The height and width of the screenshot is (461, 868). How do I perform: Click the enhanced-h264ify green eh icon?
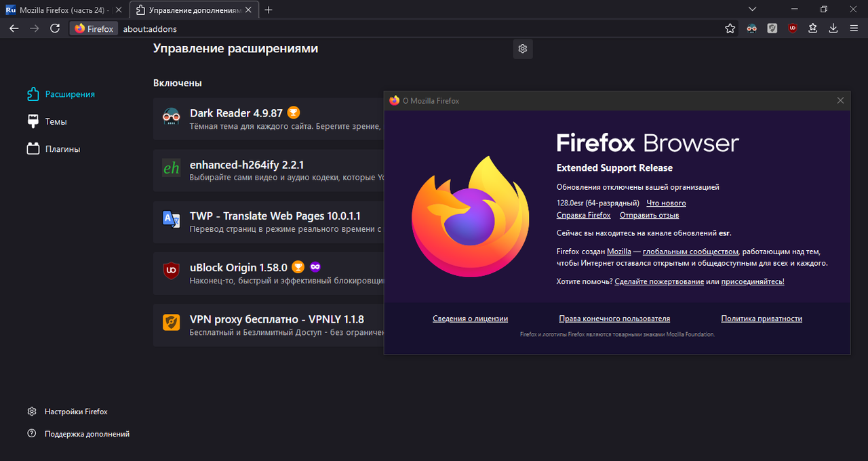171,168
